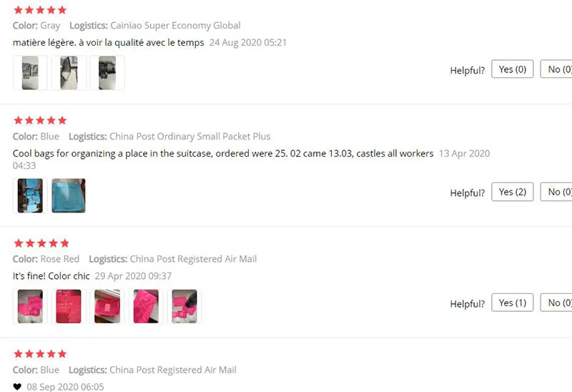
Task: Open third rose red review photo
Action: point(107,306)
